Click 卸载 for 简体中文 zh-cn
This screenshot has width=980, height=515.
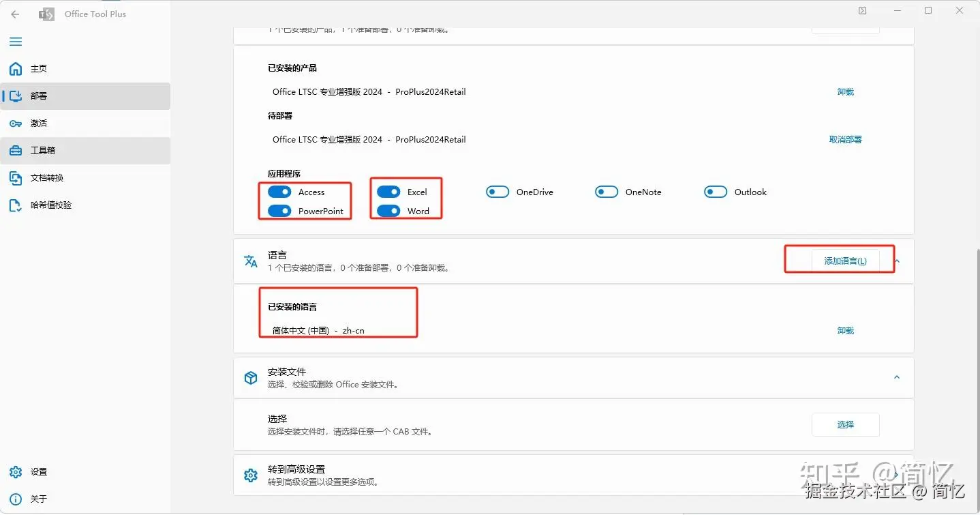pyautogui.click(x=845, y=331)
